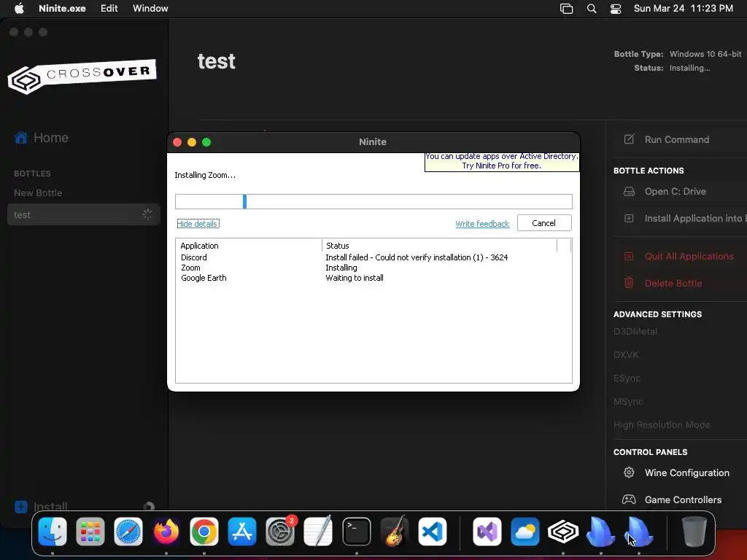
Task: Toggle D3DMetal setting
Action: [635, 332]
